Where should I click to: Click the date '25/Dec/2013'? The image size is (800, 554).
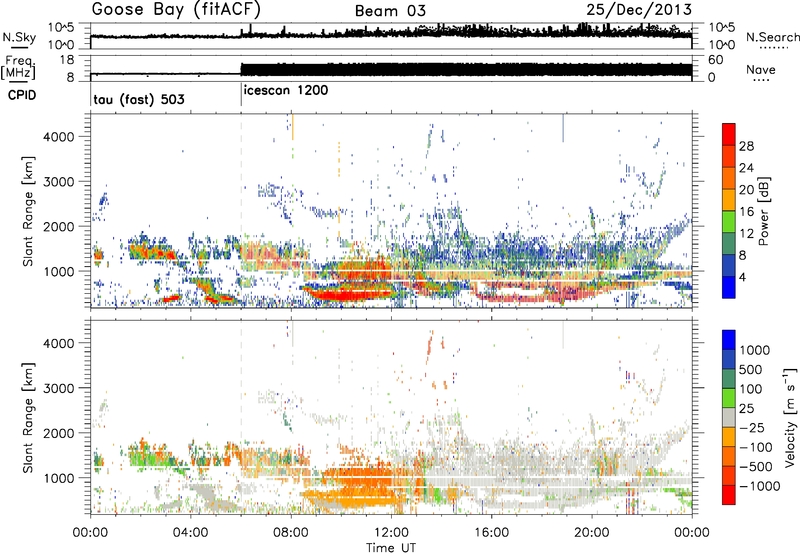[639, 9]
